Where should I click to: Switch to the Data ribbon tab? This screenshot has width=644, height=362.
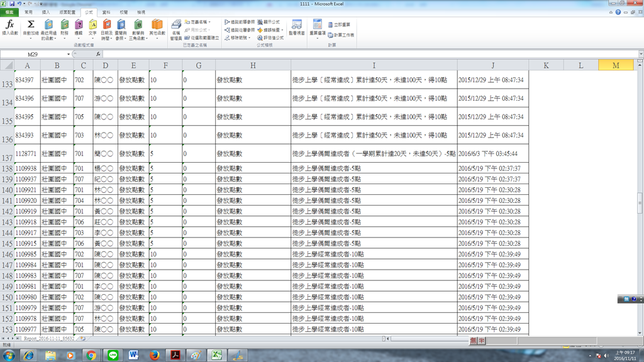pyautogui.click(x=106, y=13)
